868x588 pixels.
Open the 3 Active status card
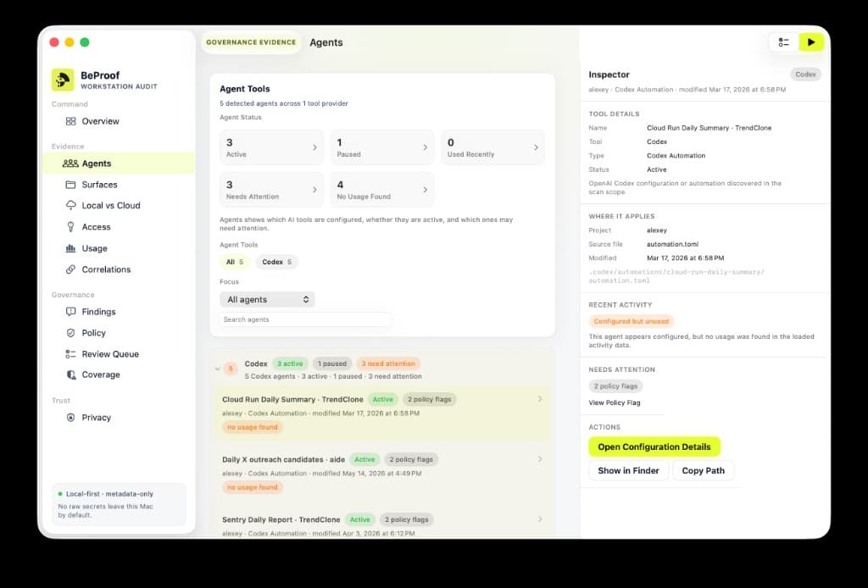click(x=271, y=147)
